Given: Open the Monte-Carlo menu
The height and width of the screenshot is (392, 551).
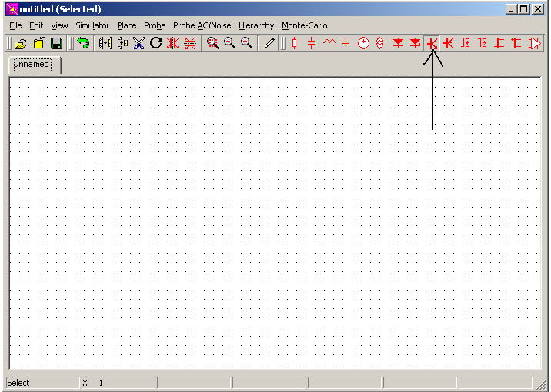Looking at the screenshot, I should click(x=305, y=25).
